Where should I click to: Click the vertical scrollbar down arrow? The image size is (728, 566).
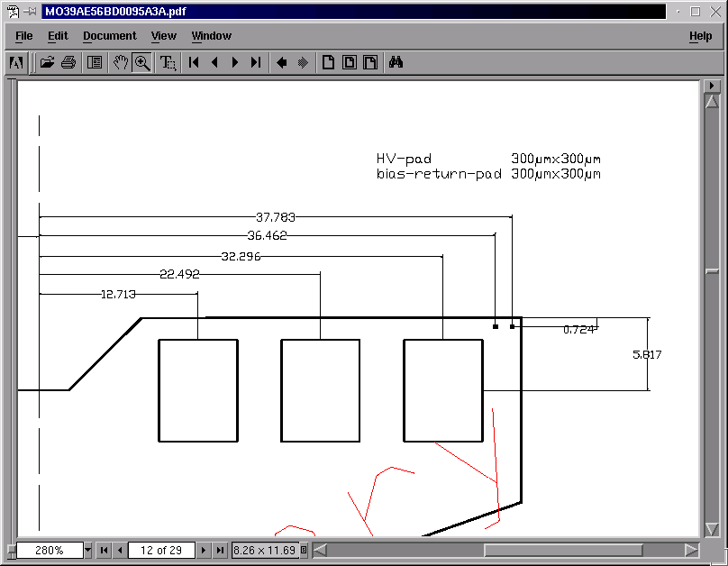[x=712, y=529]
